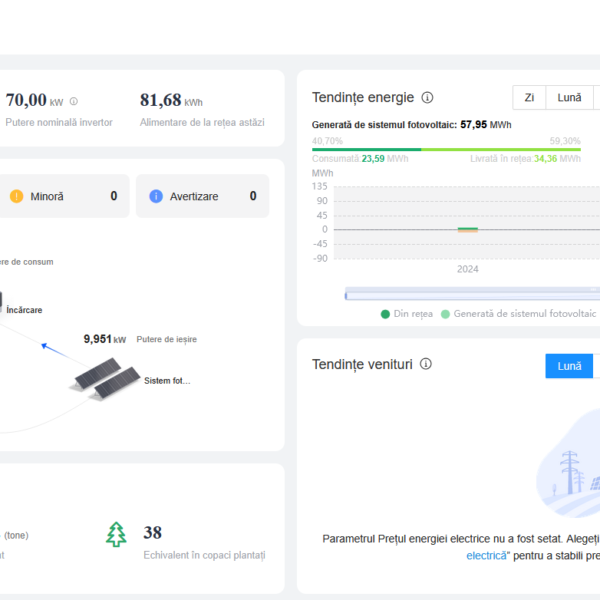600x600 pixels.
Task: Click the chart zoom slider bar
Action: coord(470,294)
